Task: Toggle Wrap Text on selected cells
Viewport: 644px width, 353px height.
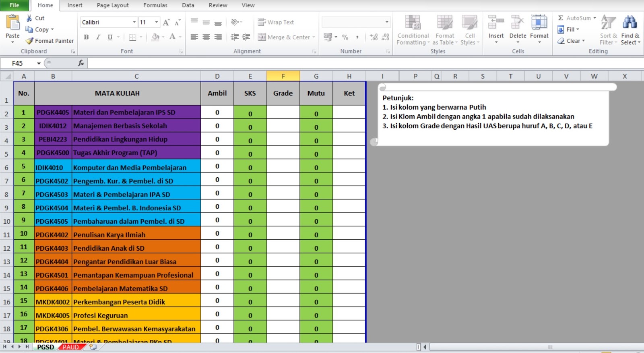Action: coord(276,22)
